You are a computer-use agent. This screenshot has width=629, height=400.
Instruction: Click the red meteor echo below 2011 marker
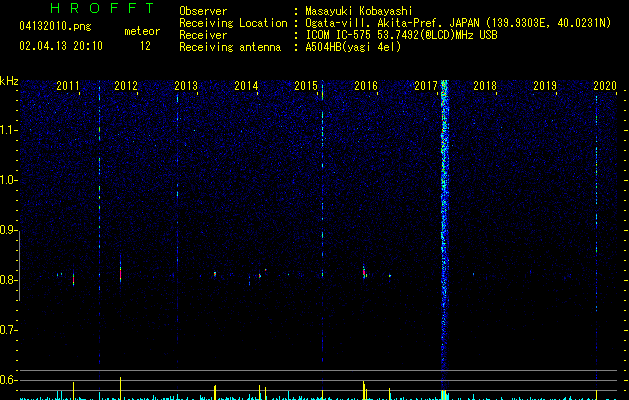coord(73,279)
